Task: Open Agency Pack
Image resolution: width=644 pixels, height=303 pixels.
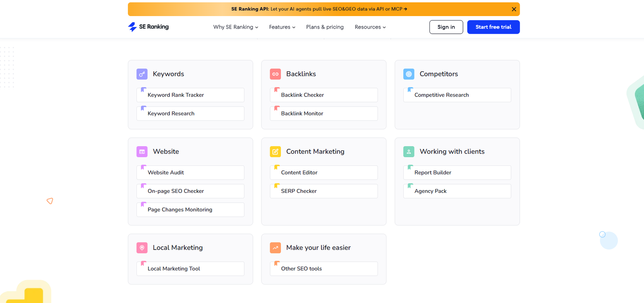Action: 457,191
